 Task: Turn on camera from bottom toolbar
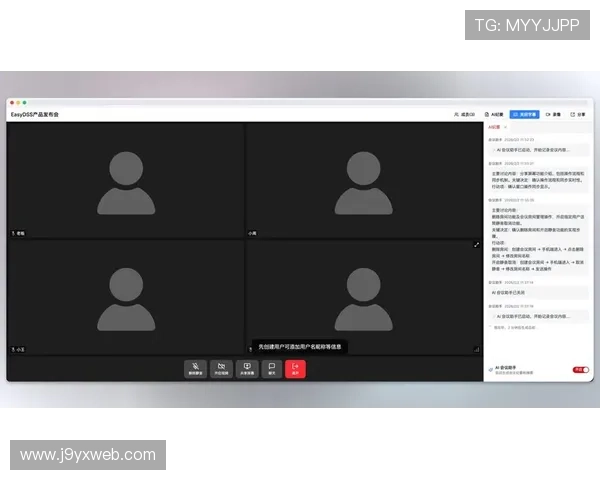point(221,368)
